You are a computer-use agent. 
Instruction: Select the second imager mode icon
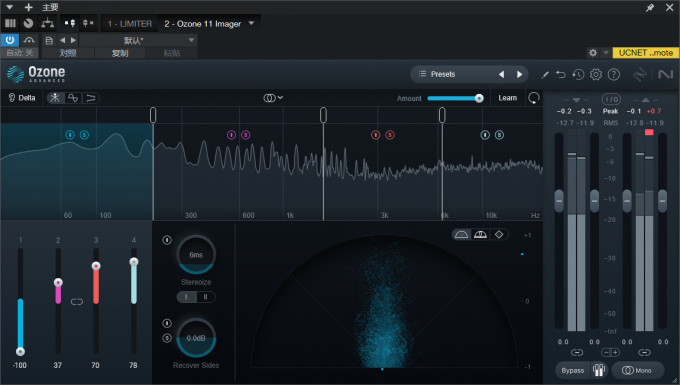tap(73, 98)
